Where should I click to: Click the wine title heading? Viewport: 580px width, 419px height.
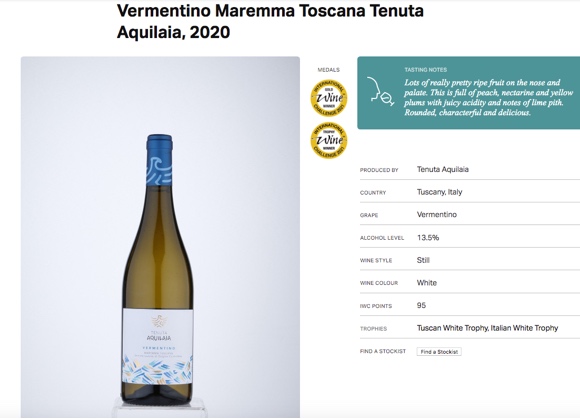(270, 21)
